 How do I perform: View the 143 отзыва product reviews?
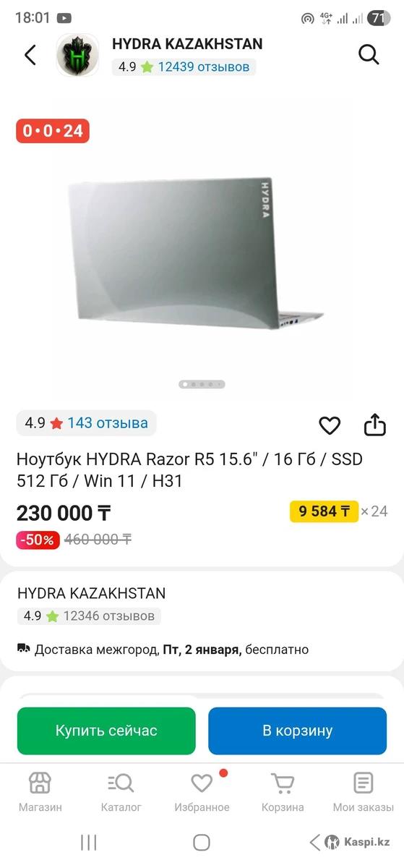(x=108, y=423)
